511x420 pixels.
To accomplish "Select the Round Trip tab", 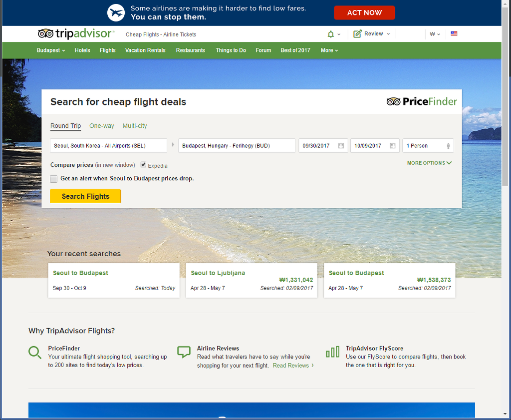I will pyautogui.click(x=65, y=126).
